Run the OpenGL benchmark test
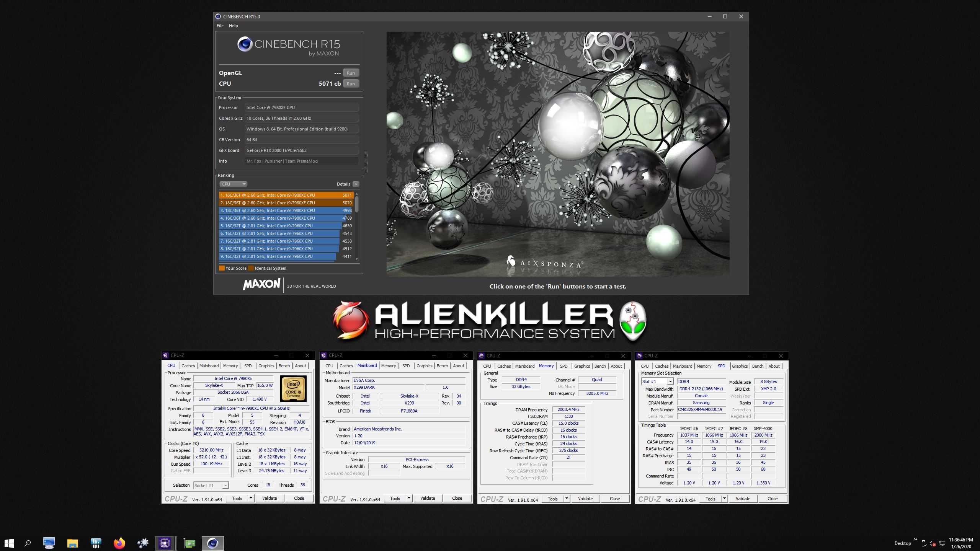The height and width of the screenshot is (551, 980). coord(351,73)
